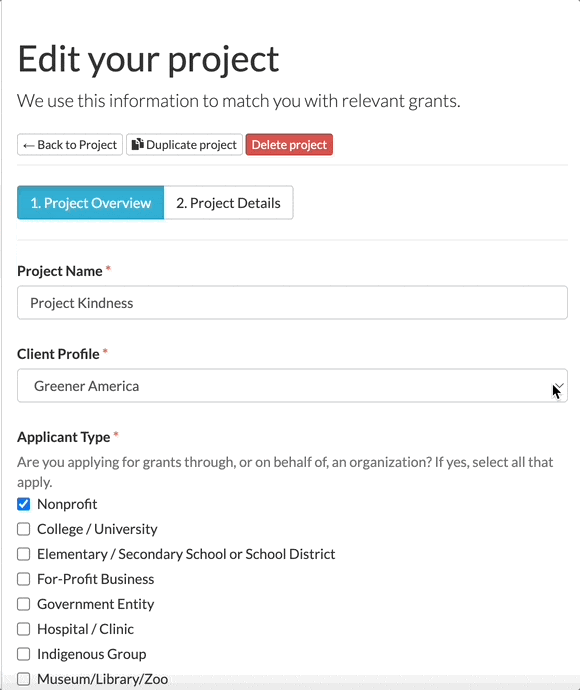Click the red Delete project button
Viewport: 580px width, 690px height.
289,145
